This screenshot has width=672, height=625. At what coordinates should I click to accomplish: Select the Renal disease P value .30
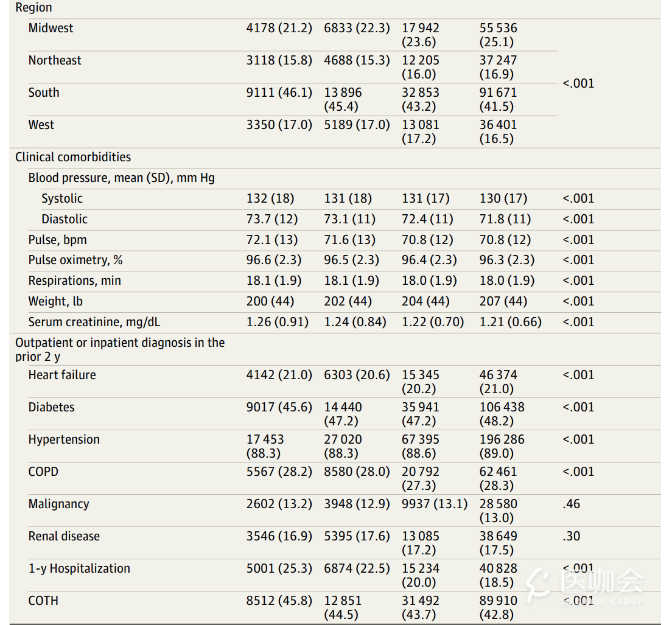coord(572,536)
